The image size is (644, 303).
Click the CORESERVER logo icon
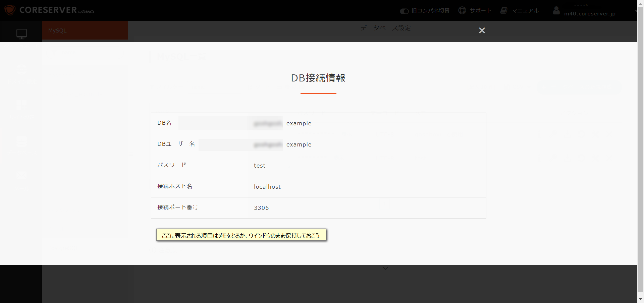(x=10, y=10)
